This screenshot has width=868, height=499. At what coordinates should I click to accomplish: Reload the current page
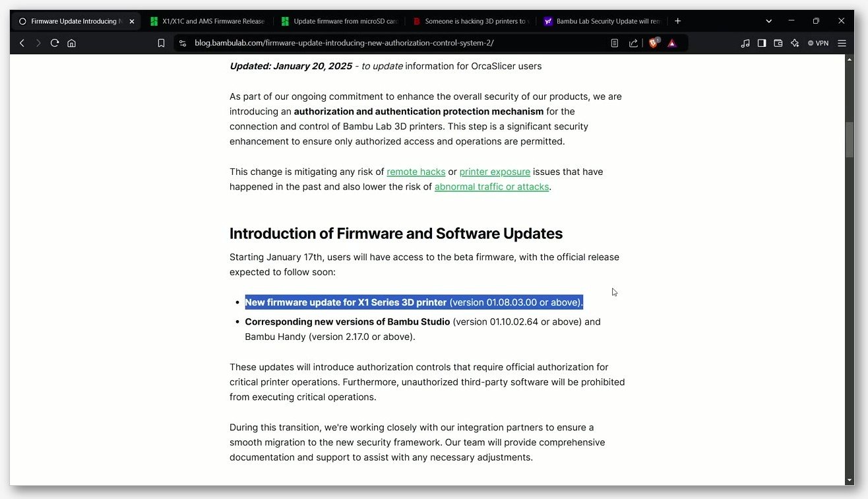click(55, 43)
